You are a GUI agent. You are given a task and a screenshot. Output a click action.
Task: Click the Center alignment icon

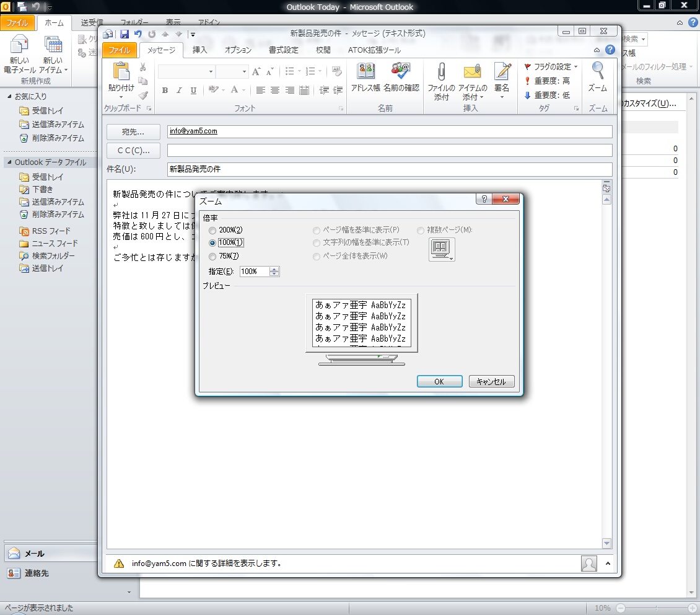point(275,91)
